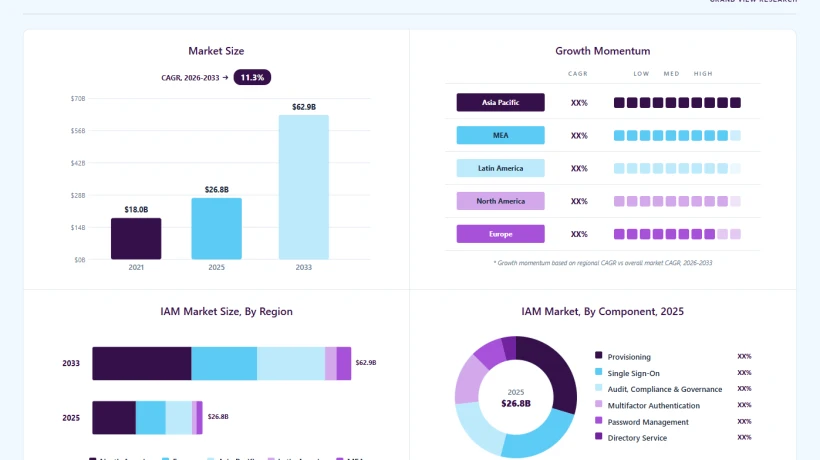Click the CAGR column header
The image size is (820, 460).
coord(578,74)
